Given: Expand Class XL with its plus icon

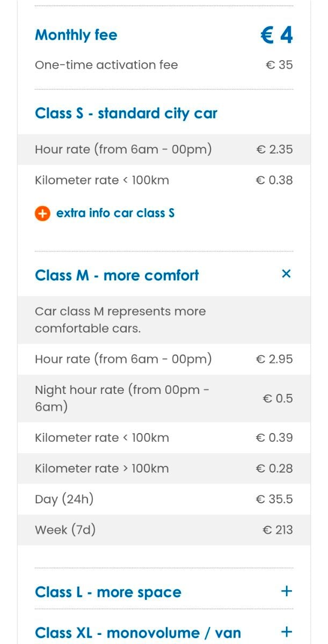Looking at the screenshot, I should pyautogui.click(x=287, y=632).
